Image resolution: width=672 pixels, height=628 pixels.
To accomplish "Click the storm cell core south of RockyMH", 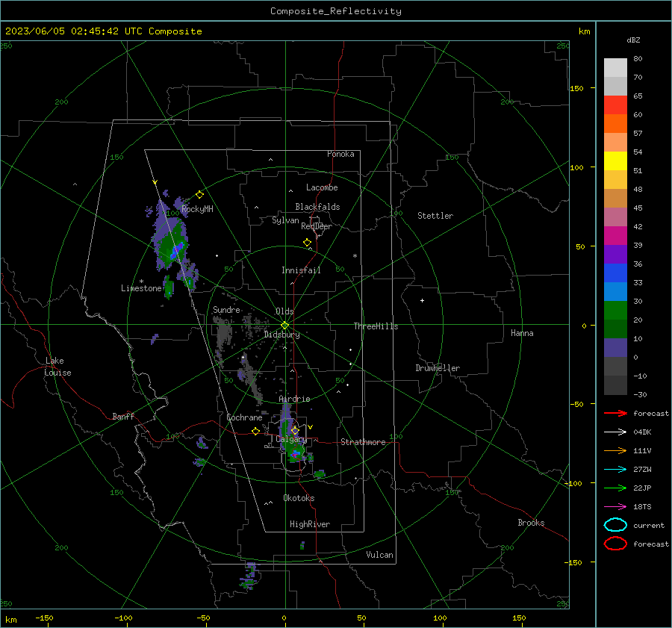I will point(176,250).
